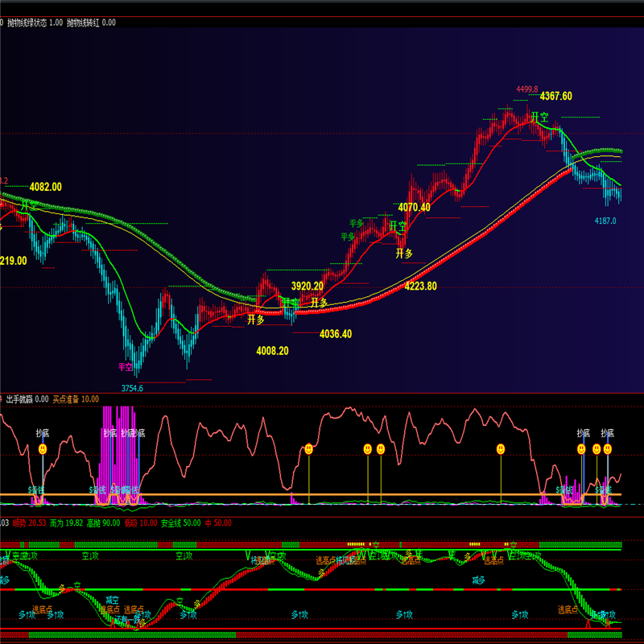Click the magenta 平空 signal label
This screenshot has height=644, width=644.
pos(126,367)
